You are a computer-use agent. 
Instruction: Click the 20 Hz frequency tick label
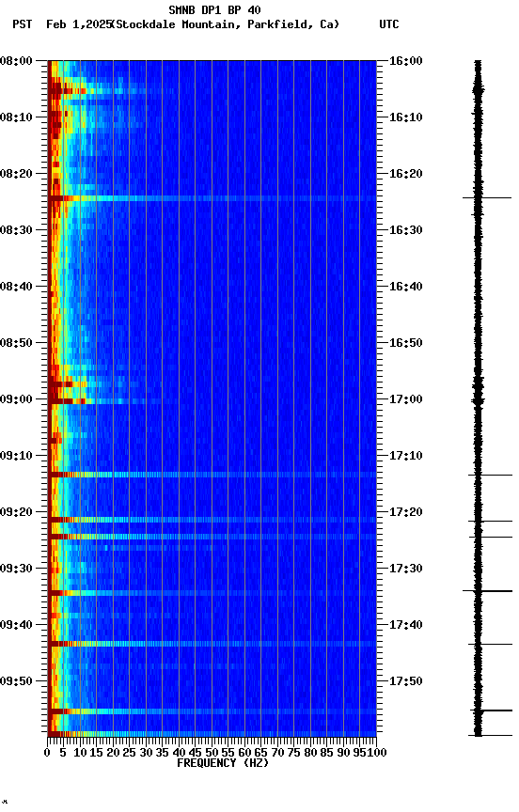click(113, 753)
